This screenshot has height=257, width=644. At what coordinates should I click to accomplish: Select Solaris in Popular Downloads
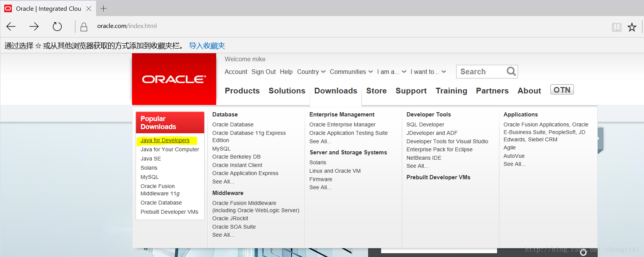point(149,168)
